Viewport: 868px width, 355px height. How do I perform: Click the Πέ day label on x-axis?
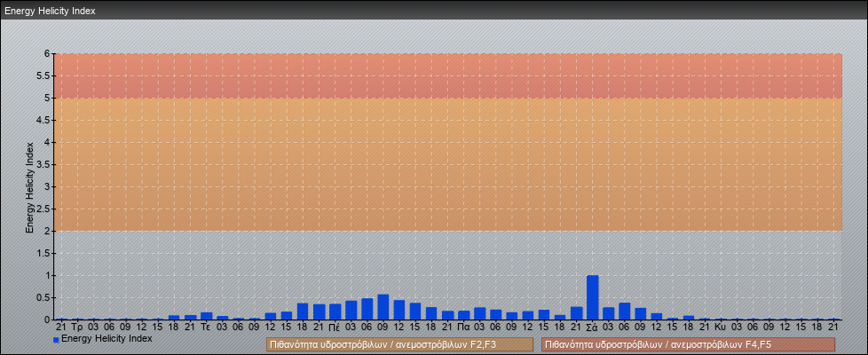[x=335, y=327]
